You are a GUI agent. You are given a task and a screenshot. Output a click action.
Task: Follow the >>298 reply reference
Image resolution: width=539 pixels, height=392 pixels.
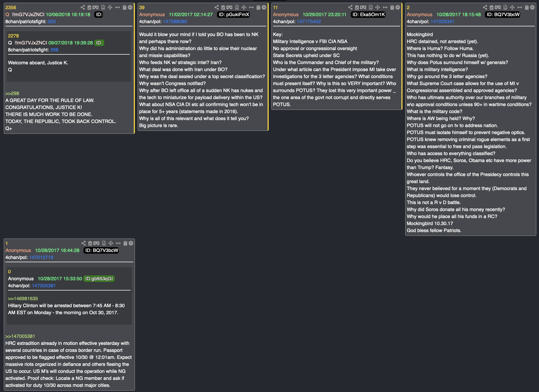pos(12,93)
